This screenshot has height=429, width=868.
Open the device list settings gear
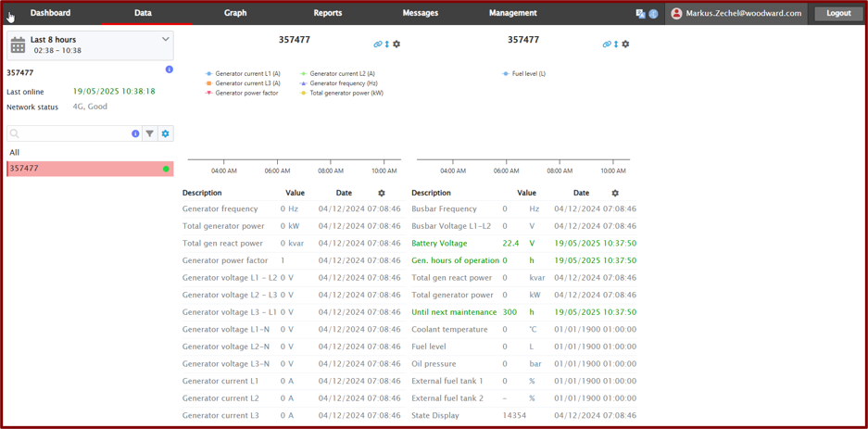point(166,134)
